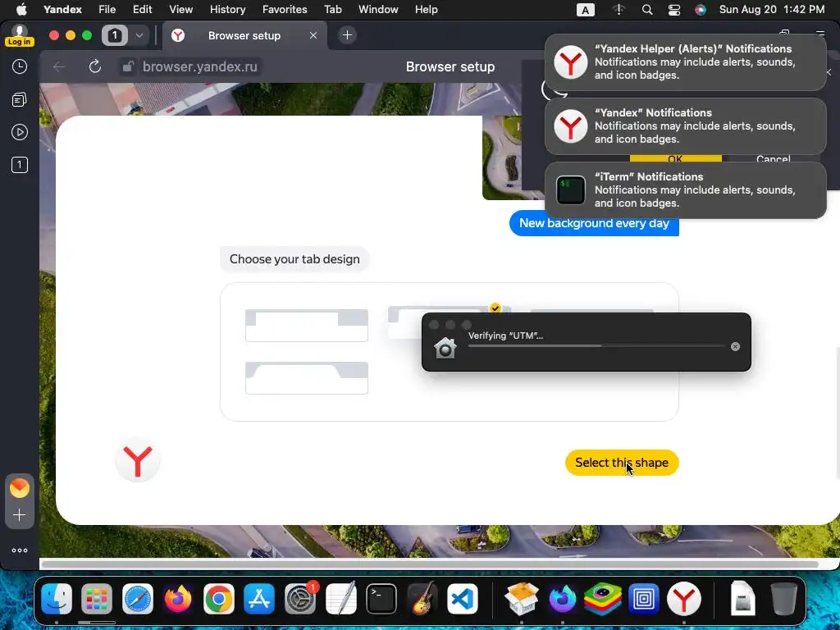Open the Yandex sidebar history clock icon

[20, 66]
